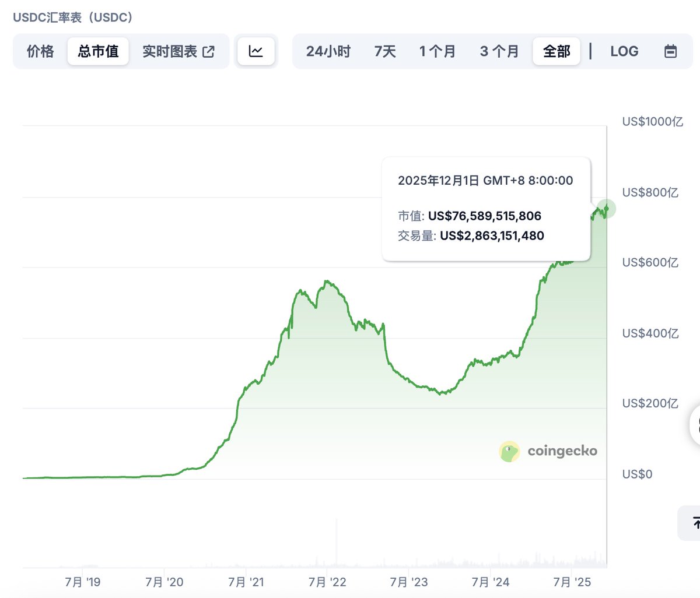Viewport: 700px width, 598px height.
Task: Click the 市值 value in the tooltip
Action: (x=484, y=216)
